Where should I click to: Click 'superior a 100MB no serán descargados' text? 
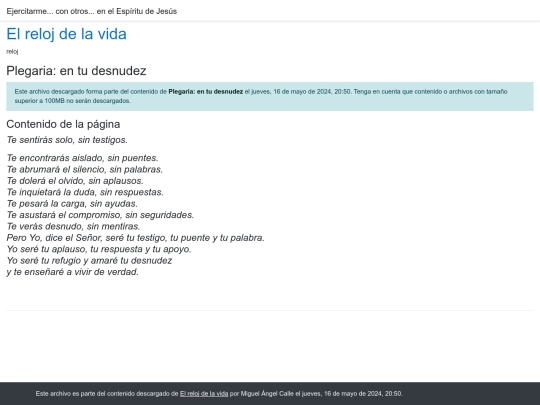[x=72, y=101]
